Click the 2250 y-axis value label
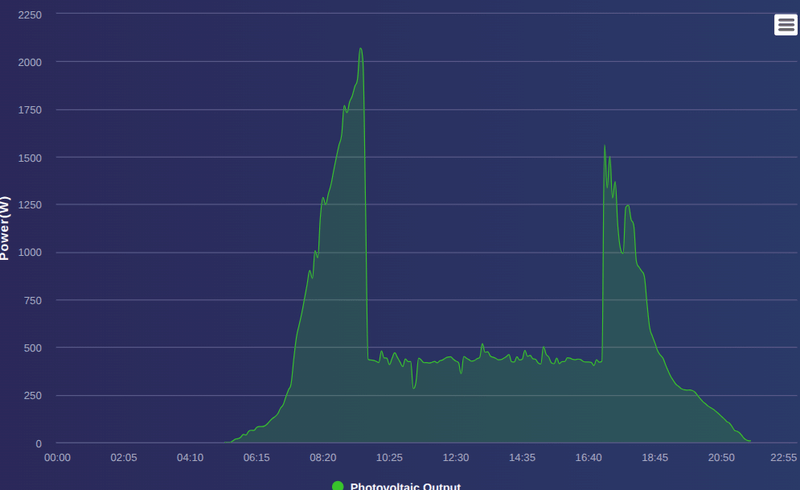This screenshot has width=800, height=490. click(x=30, y=15)
